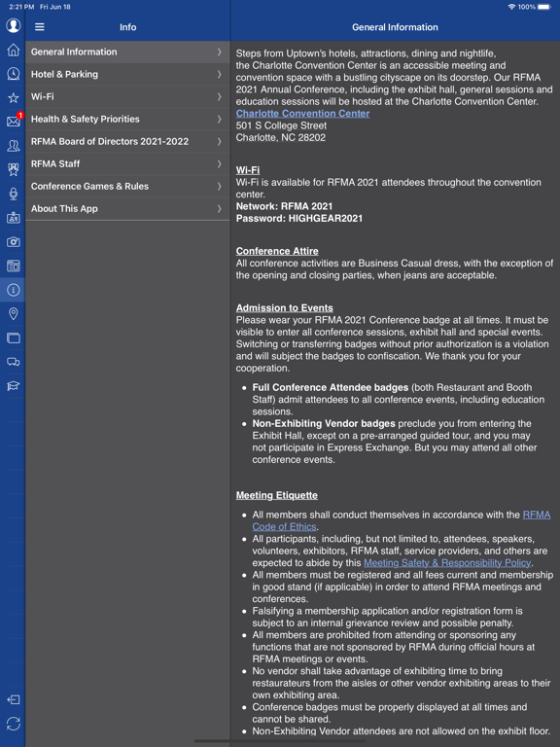Click Password: HIGHGEAR2021 text
The width and height of the screenshot is (560, 747).
click(x=299, y=218)
